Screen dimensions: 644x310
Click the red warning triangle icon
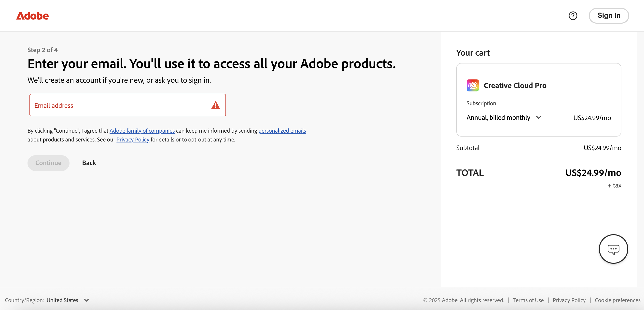point(215,105)
